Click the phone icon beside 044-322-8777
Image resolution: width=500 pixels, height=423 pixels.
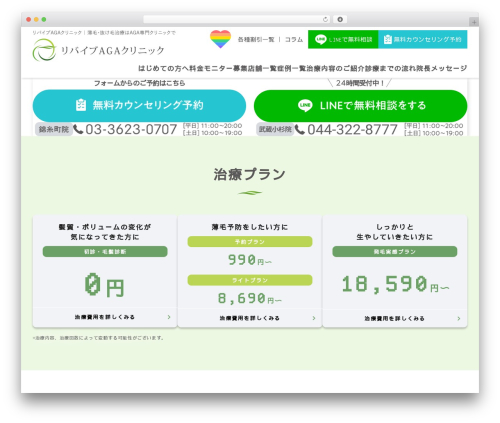tap(300, 129)
